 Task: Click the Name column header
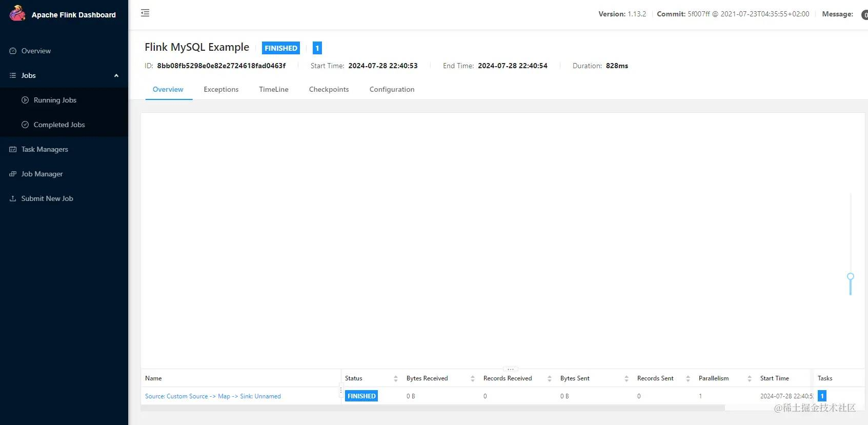[x=153, y=378]
